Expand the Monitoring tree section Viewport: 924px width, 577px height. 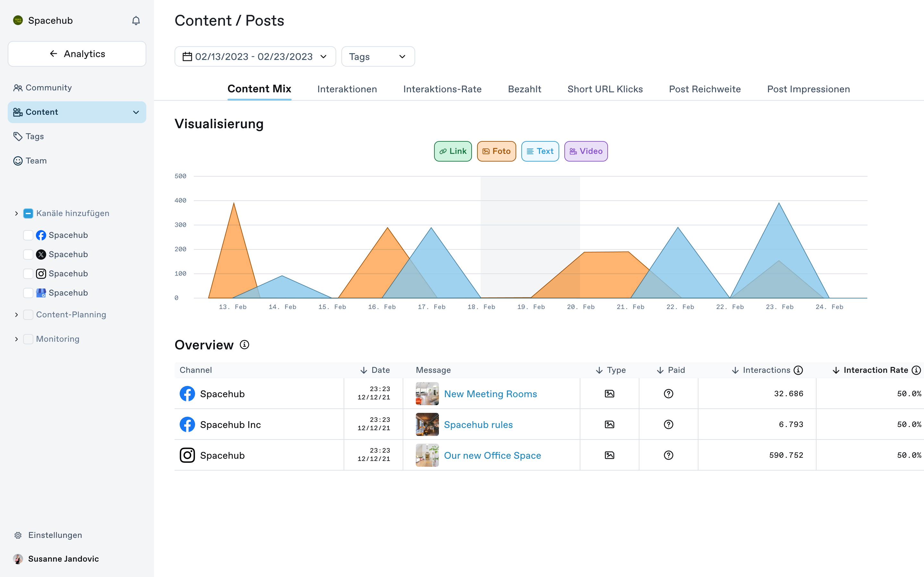16,339
